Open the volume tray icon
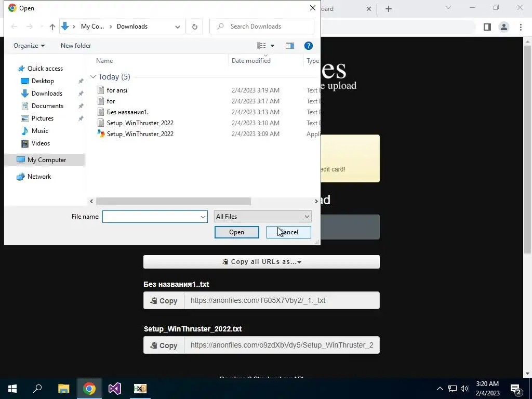The image size is (532, 399). pyautogui.click(x=465, y=389)
